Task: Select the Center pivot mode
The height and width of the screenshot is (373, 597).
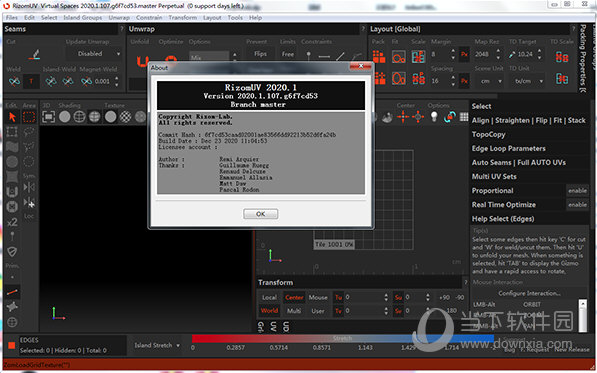Action: (x=294, y=297)
